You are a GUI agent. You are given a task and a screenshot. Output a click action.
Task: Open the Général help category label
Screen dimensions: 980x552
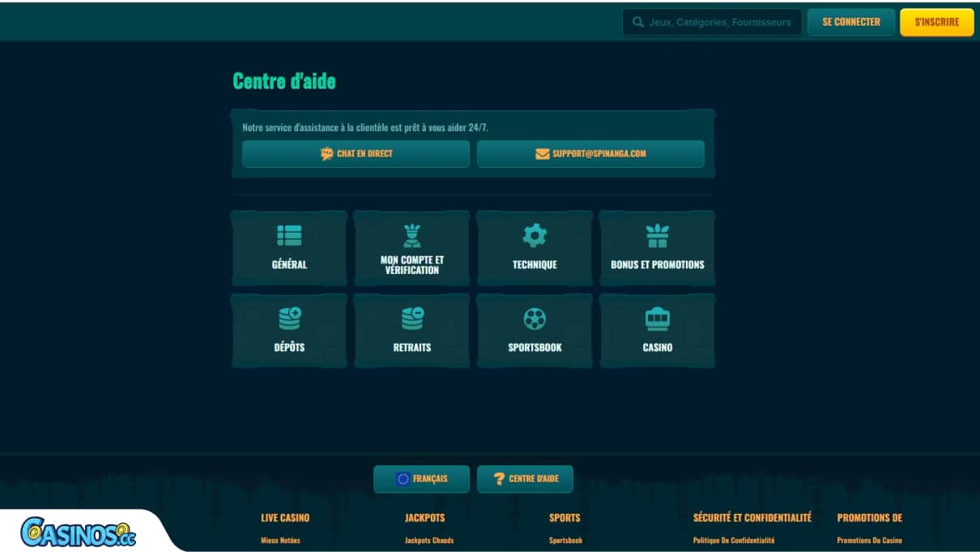pyautogui.click(x=289, y=265)
